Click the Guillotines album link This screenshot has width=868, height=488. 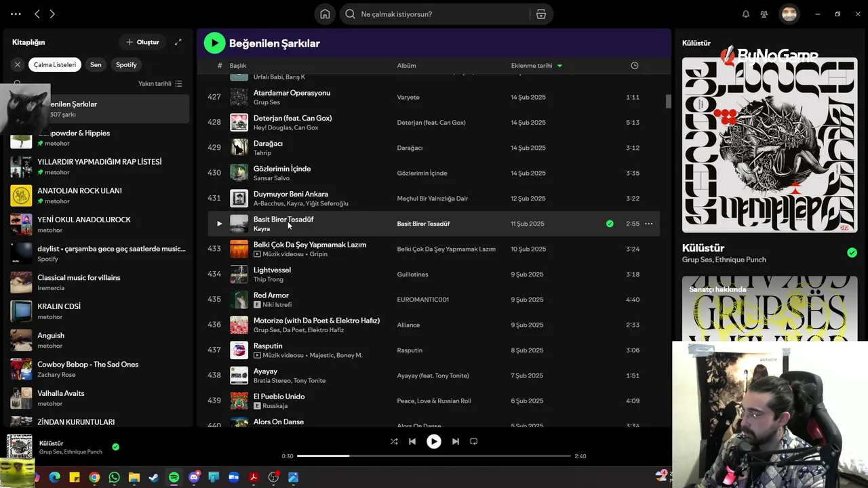(412, 274)
